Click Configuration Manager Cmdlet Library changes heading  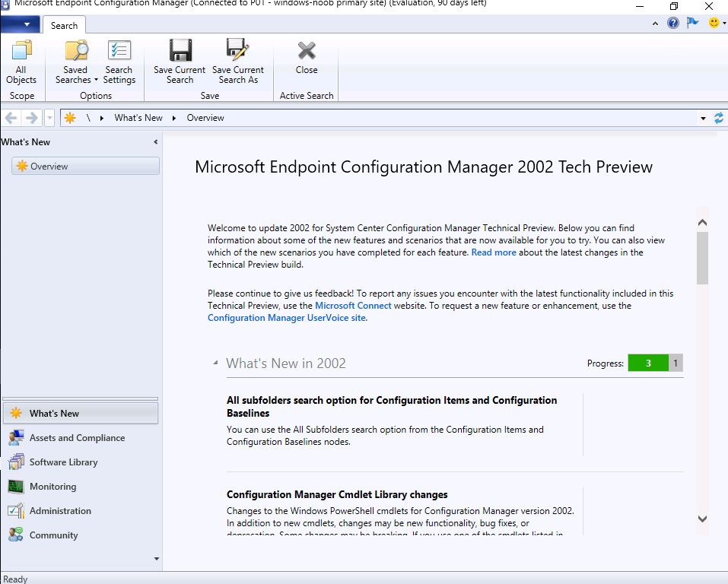[337, 494]
